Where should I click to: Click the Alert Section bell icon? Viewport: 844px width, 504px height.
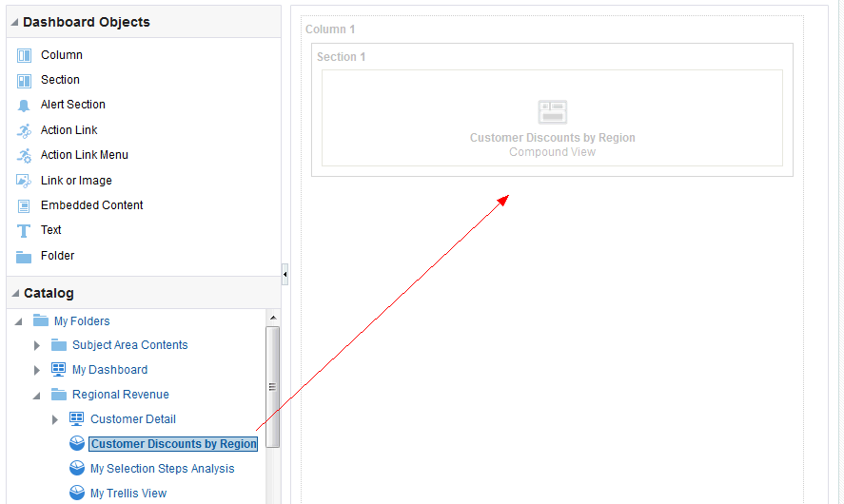point(24,106)
